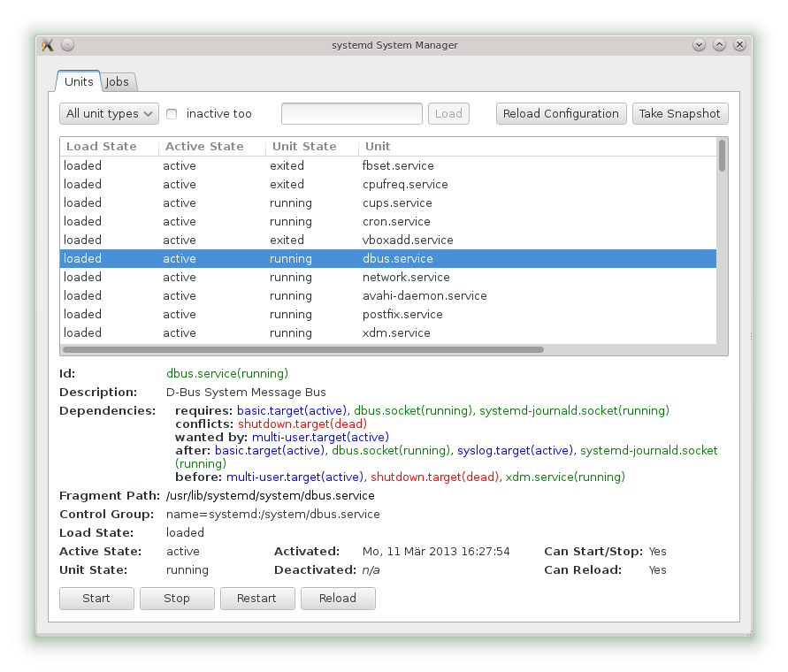Stop the selected dbus.service unit
Viewport: 788px width, 672px height.
coord(177,599)
